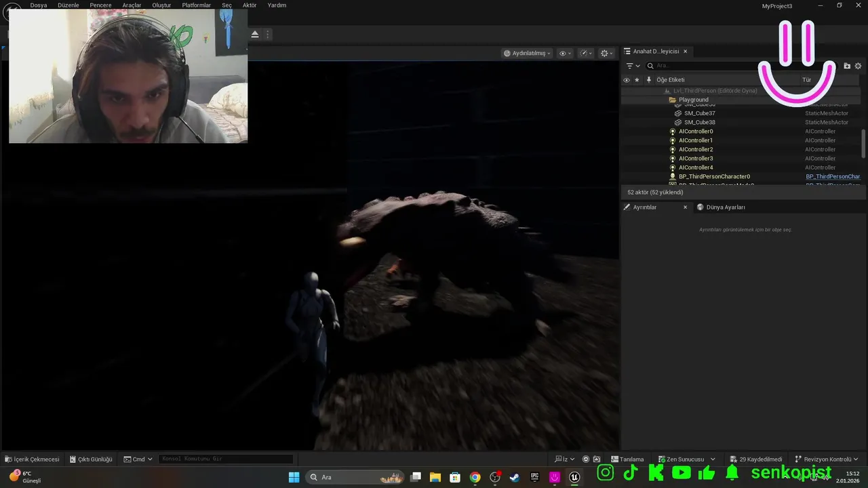Open outliner settings gear
The height and width of the screenshot is (488, 868).
(x=858, y=66)
